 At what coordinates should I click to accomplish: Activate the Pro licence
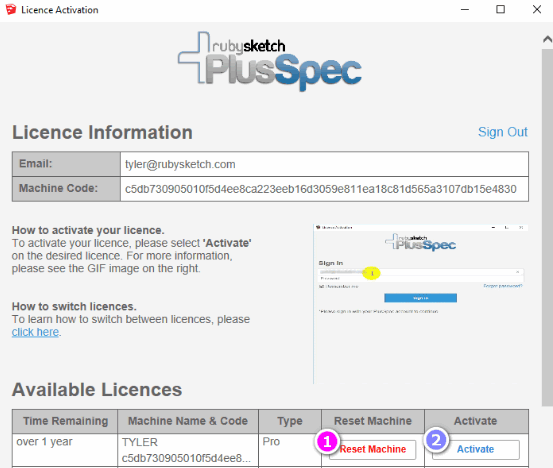pyautogui.click(x=476, y=449)
